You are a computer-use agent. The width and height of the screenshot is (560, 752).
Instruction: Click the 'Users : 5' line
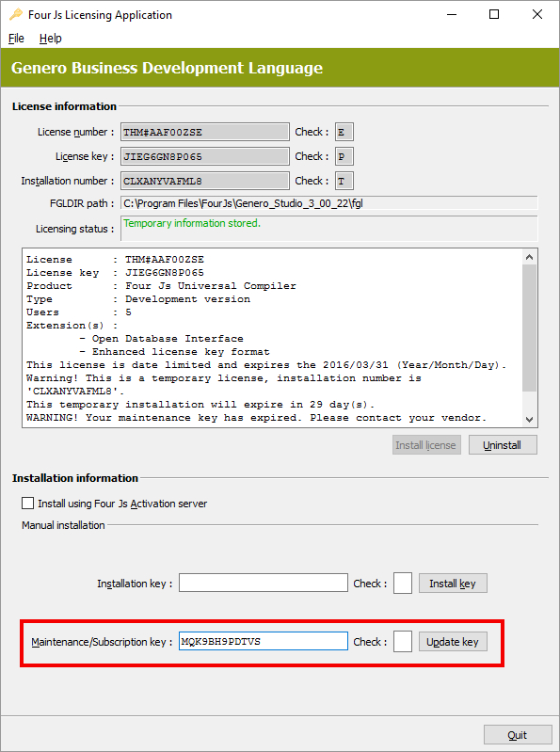tap(79, 312)
